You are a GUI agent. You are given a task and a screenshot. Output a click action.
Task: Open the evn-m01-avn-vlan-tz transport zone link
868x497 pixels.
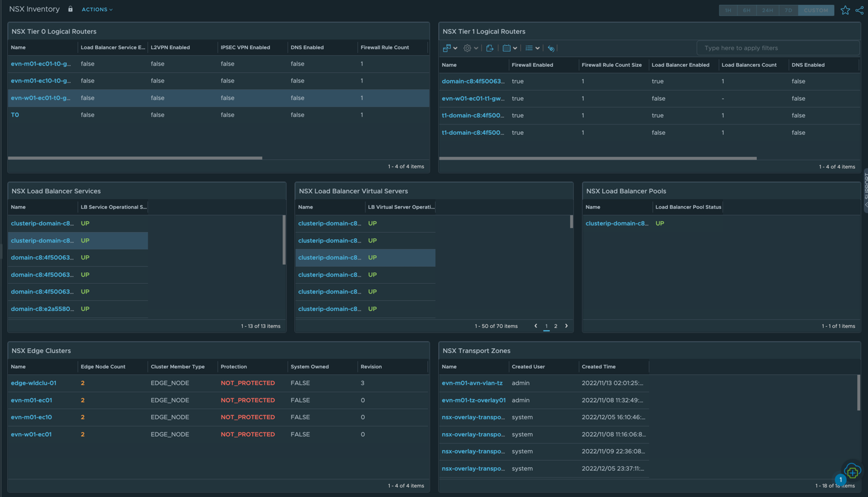click(x=472, y=383)
